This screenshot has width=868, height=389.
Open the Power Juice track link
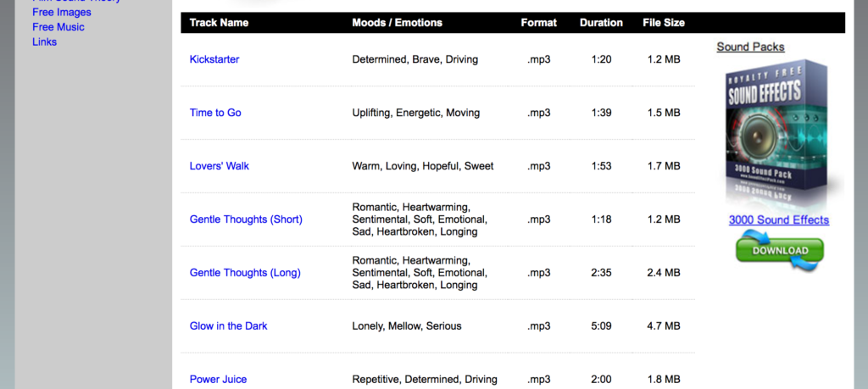(218, 379)
